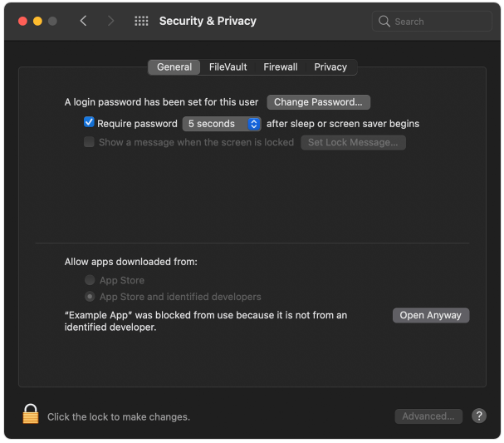The height and width of the screenshot is (443, 504).
Task: Click Open Anyway for Example App
Action: 430,316
